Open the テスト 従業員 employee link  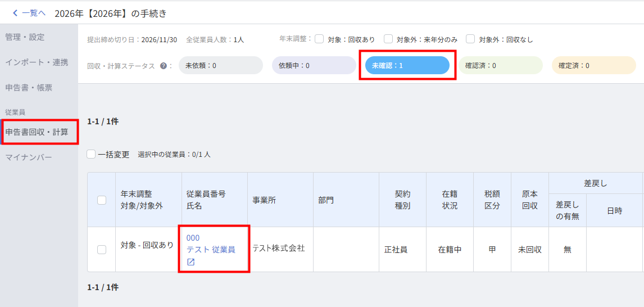tap(211, 250)
